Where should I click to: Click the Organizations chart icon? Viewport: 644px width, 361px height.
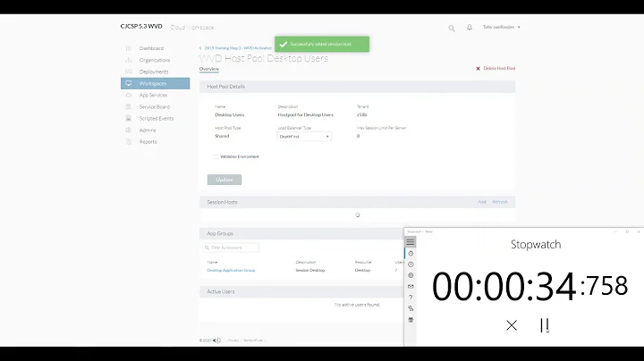pos(129,60)
